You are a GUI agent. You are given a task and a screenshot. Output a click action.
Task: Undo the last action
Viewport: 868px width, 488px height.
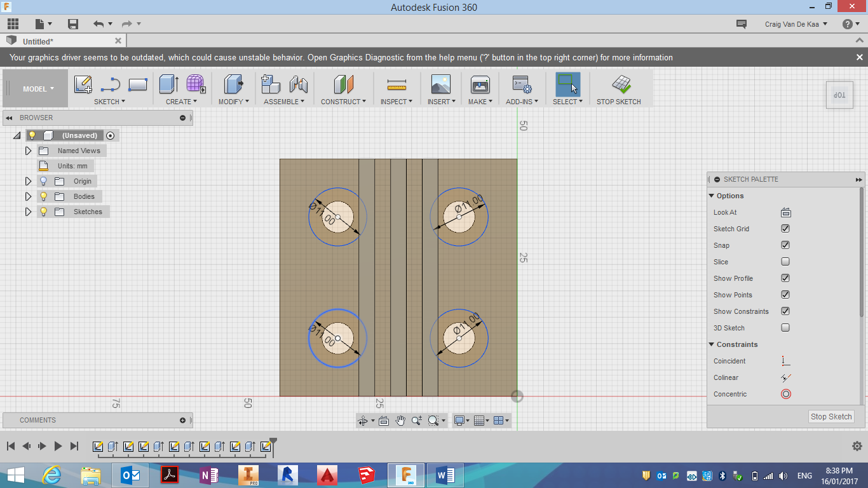pyautogui.click(x=98, y=24)
